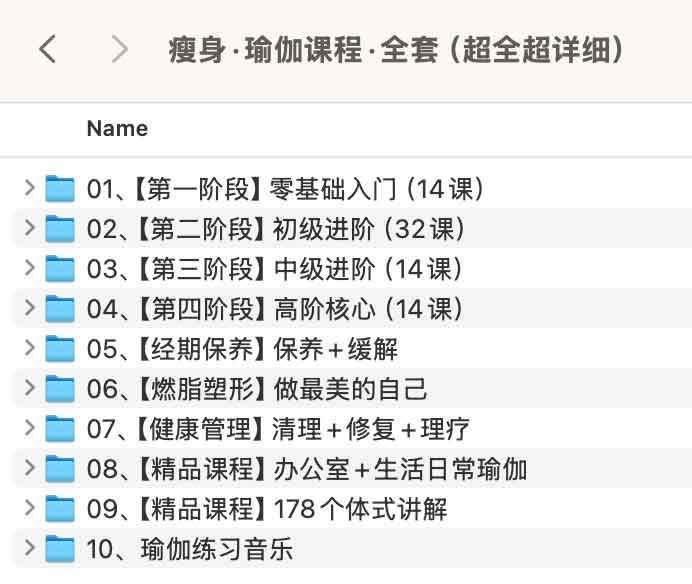Sort files by the Name column header
This screenshot has width=692, height=584.
pos(117,129)
